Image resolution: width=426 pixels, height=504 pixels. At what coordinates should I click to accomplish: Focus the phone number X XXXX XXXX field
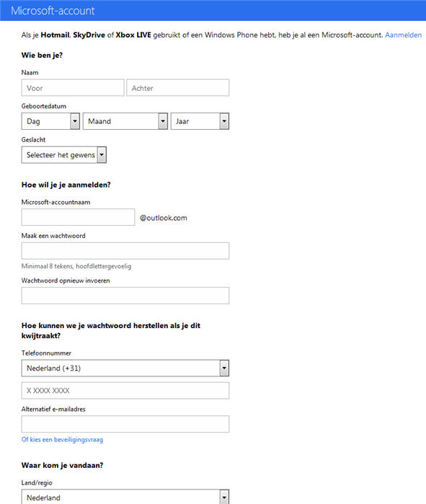click(x=125, y=391)
